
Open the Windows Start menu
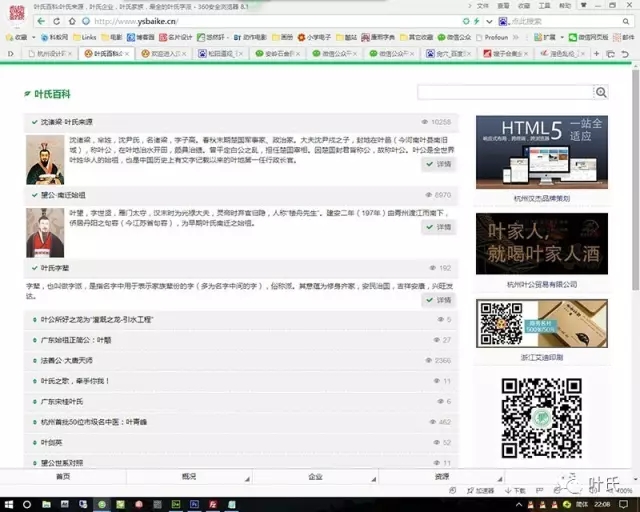click(9, 505)
